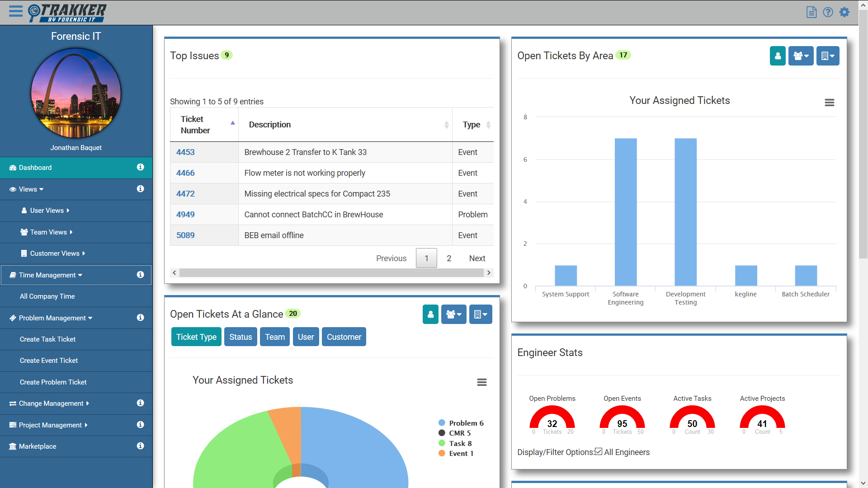Open ticket number 4466 link
Image resolution: width=868 pixels, height=488 pixels.
[x=185, y=173]
